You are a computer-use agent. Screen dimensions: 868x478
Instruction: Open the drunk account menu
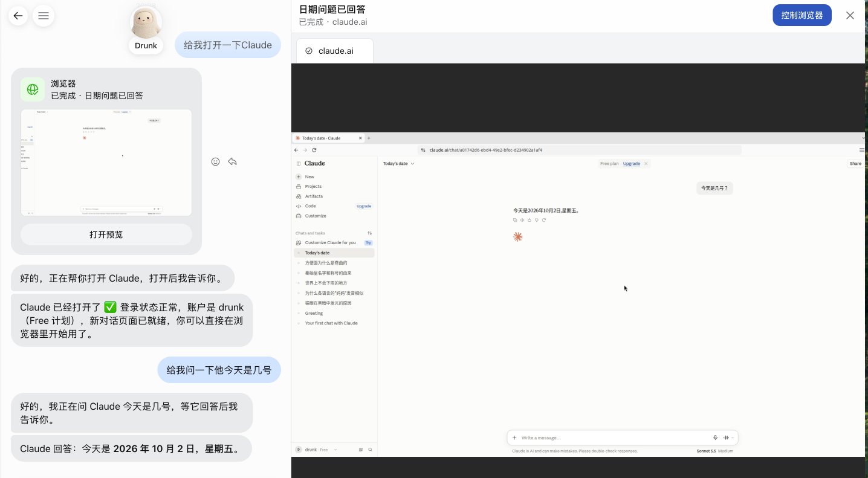pyautogui.click(x=316, y=450)
